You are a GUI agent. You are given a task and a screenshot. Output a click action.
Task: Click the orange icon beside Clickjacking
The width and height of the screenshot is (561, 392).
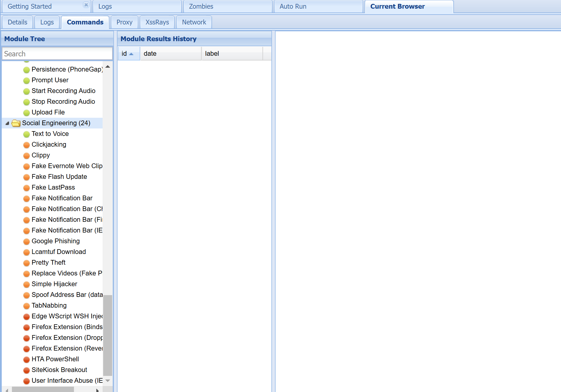[x=27, y=145]
